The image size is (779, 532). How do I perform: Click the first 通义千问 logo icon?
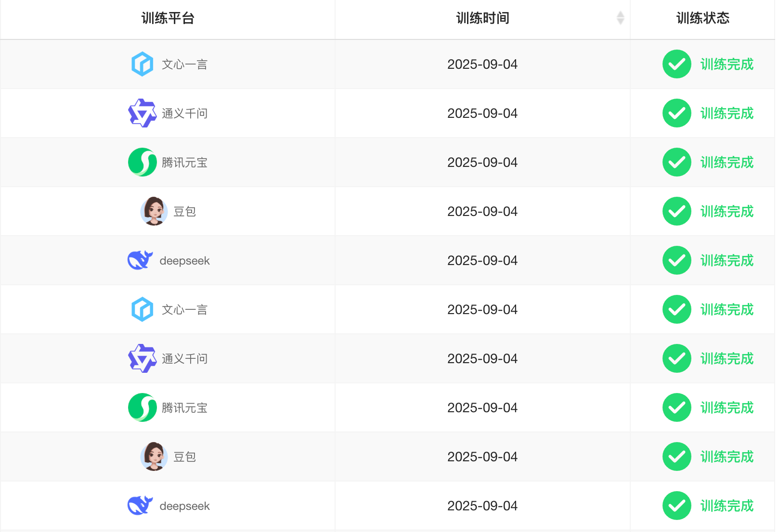143,113
